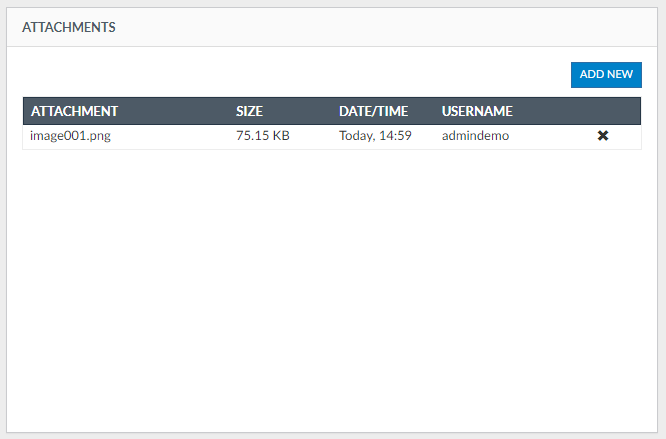Click row gap between admindemo and delete icon
Image resolution: width=666 pixels, height=439 pixels.
[x=550, y=136]
